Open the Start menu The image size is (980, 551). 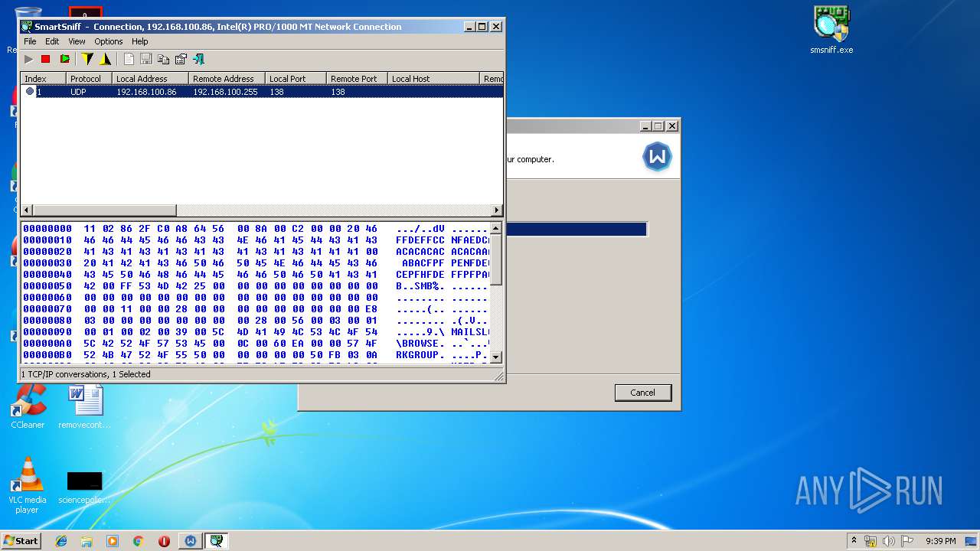coord(21,541)
